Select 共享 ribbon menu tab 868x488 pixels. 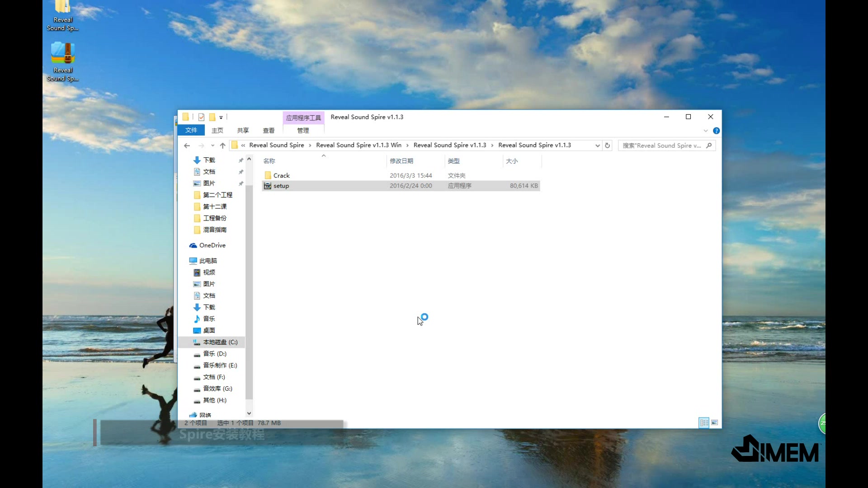(x=243, y=131)
